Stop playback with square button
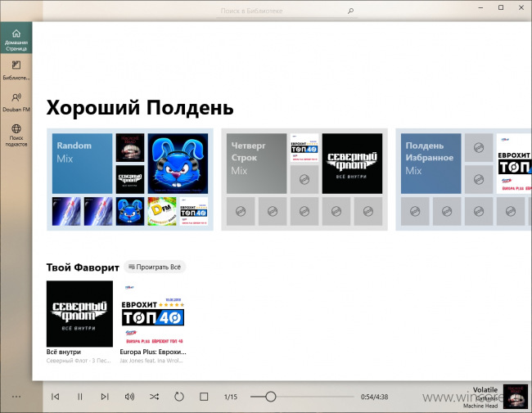The width and height of the screenshot is (532, 413). (204, 397)
